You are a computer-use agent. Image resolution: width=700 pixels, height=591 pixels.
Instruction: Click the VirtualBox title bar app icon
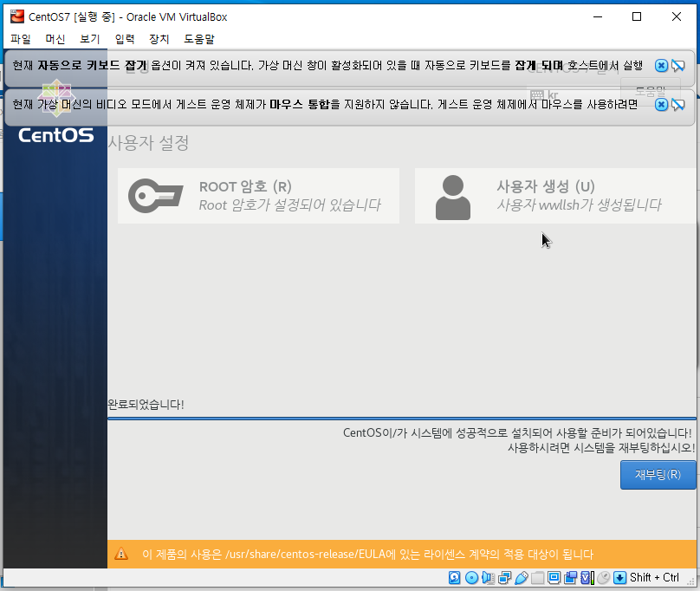pos(17,16)
